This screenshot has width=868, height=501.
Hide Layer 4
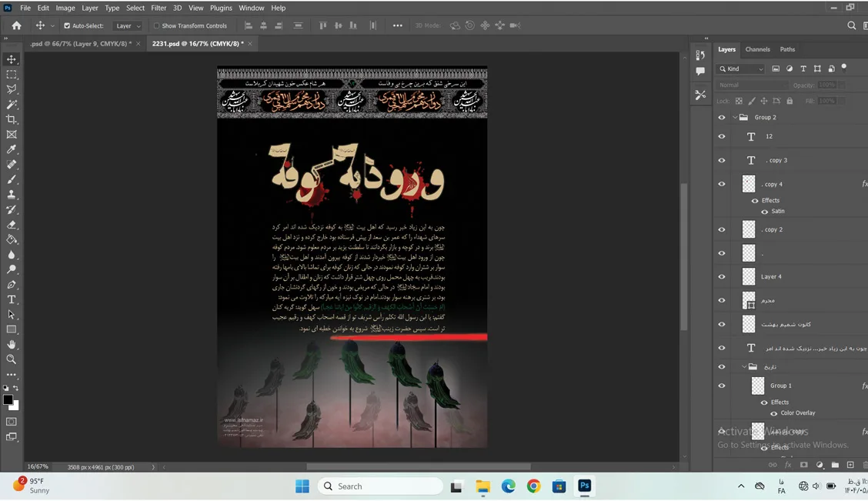coord(721,276)
